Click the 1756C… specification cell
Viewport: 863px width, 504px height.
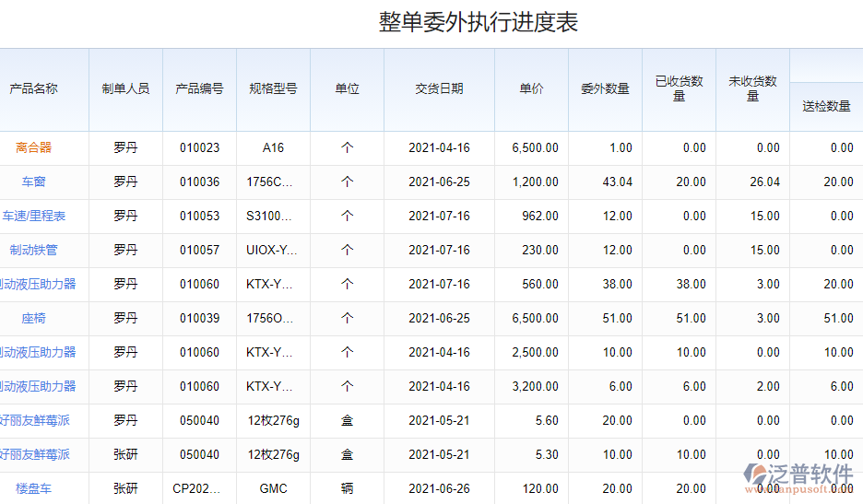[269, 182]
